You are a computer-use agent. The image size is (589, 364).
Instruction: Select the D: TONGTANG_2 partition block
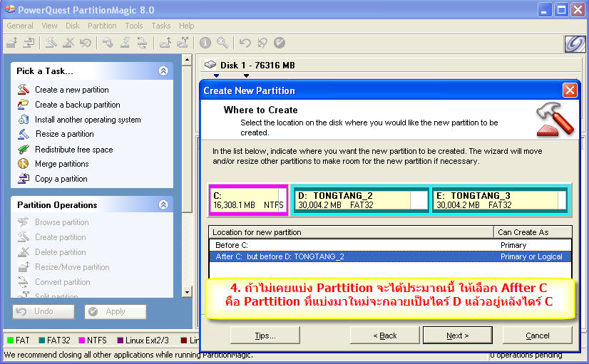pyautogui.click(x=361, y=200)
